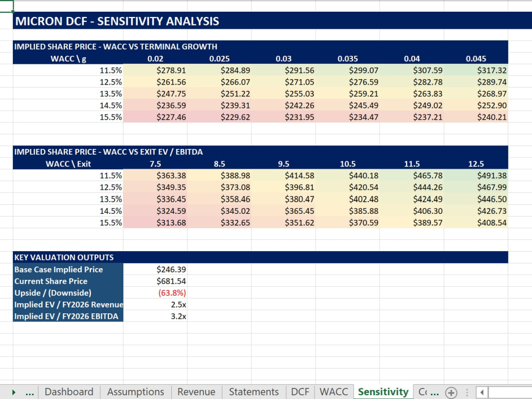Click 13.5% WACC row in terminal growth table
Viewport: 532px width, 399px height.
click(68, 94)
